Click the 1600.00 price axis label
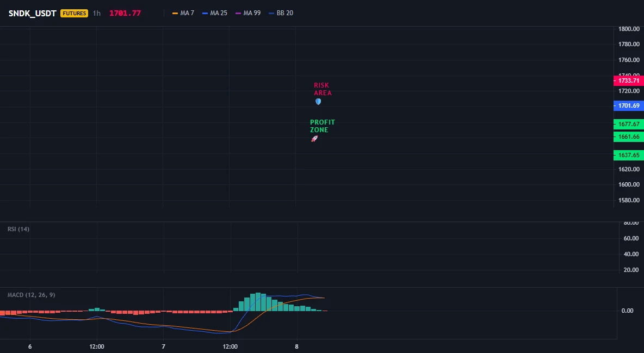 [629, 184]
